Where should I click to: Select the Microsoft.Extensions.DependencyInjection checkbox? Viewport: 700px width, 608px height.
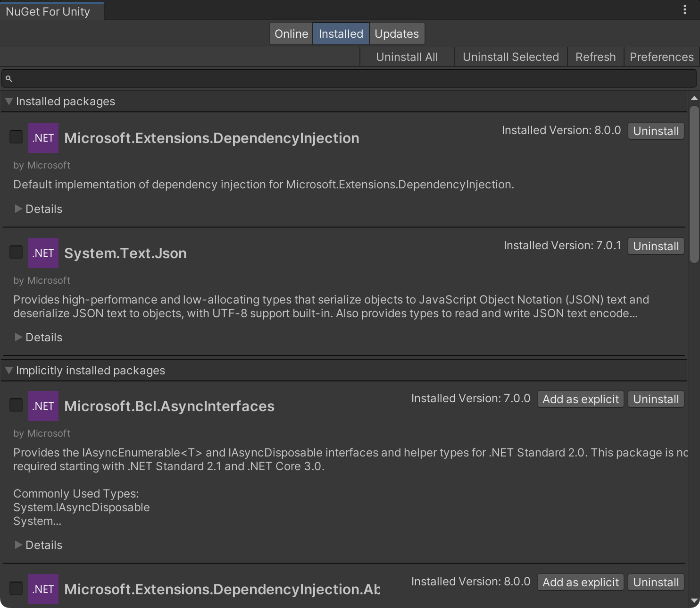pos(16,137)
